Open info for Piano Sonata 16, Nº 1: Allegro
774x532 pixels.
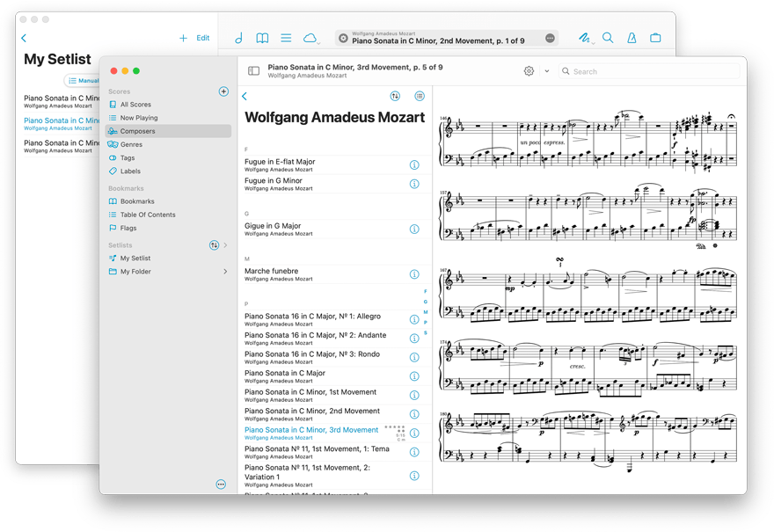(414, 319)
